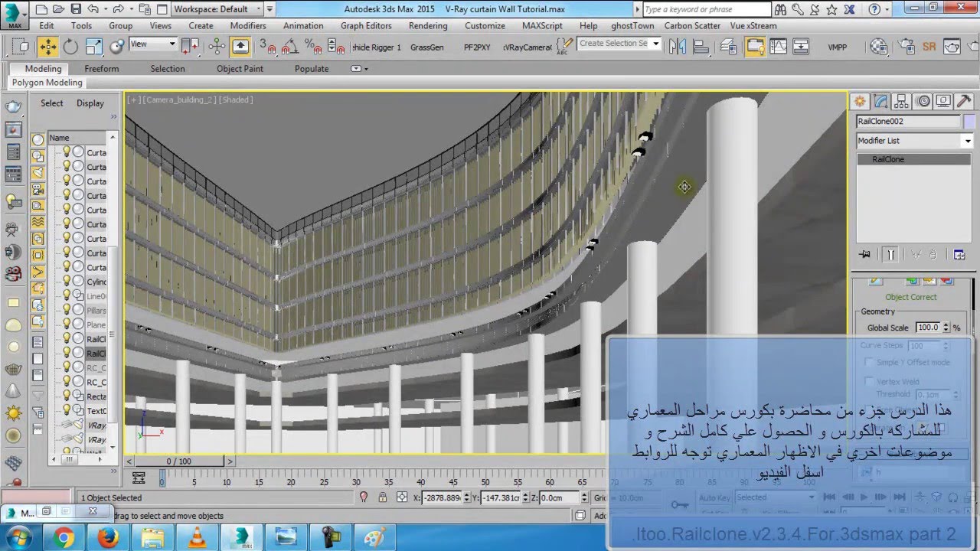
Task: Create a new scene with New icon
Action: [x=41, y=9]
